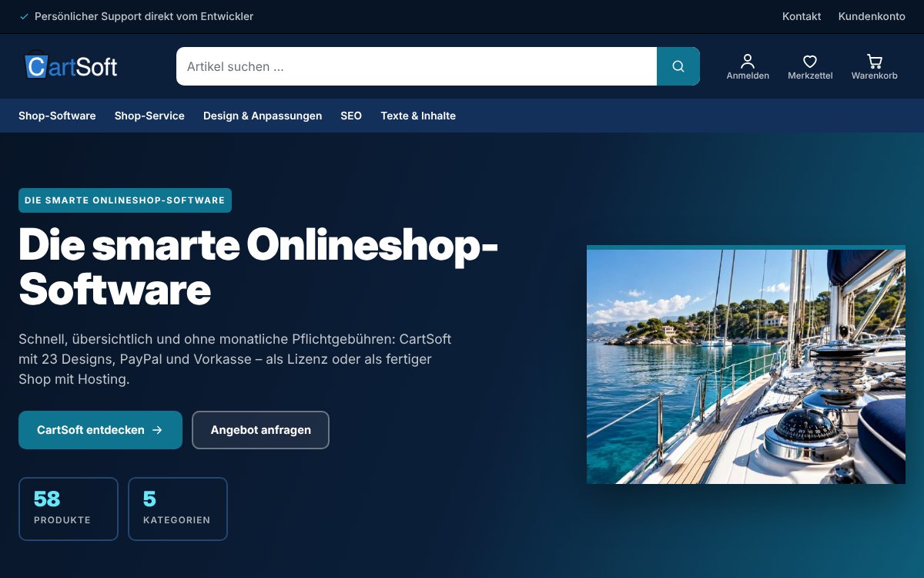Click the 5 Kategorien stat box

(178, 509)
